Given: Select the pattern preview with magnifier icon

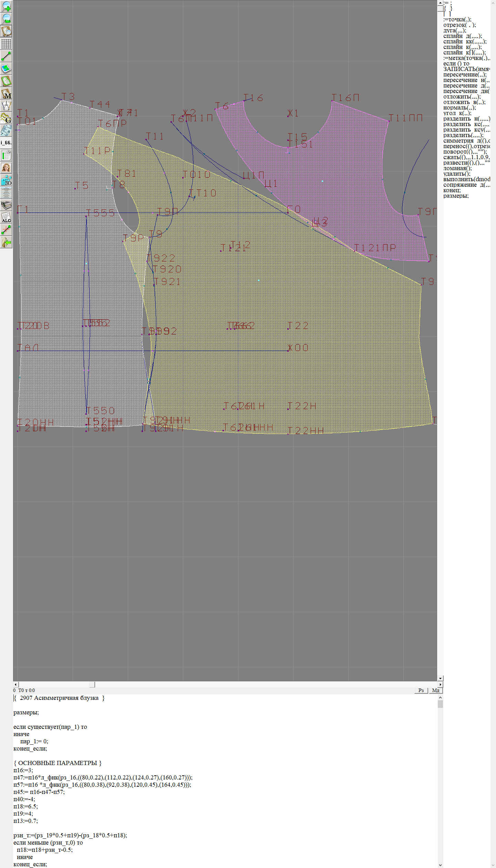Looking at the screenshot, I should pos(6,31).
